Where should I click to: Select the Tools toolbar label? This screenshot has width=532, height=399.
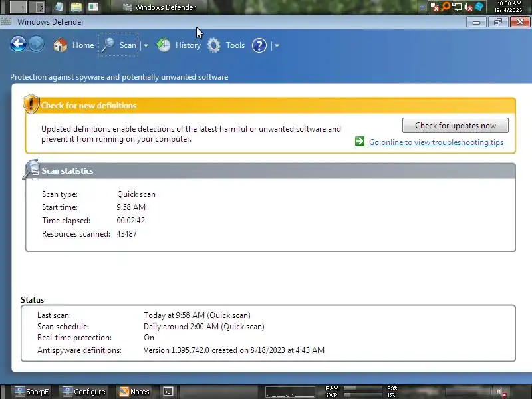(235, 45)
